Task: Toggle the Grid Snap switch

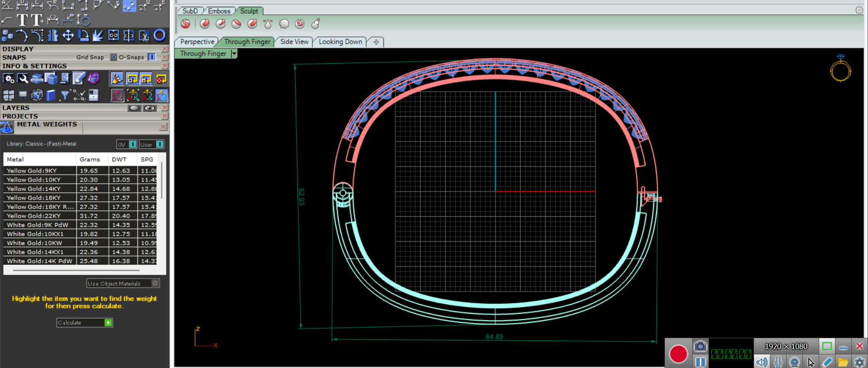Action: tap(113, 57)
